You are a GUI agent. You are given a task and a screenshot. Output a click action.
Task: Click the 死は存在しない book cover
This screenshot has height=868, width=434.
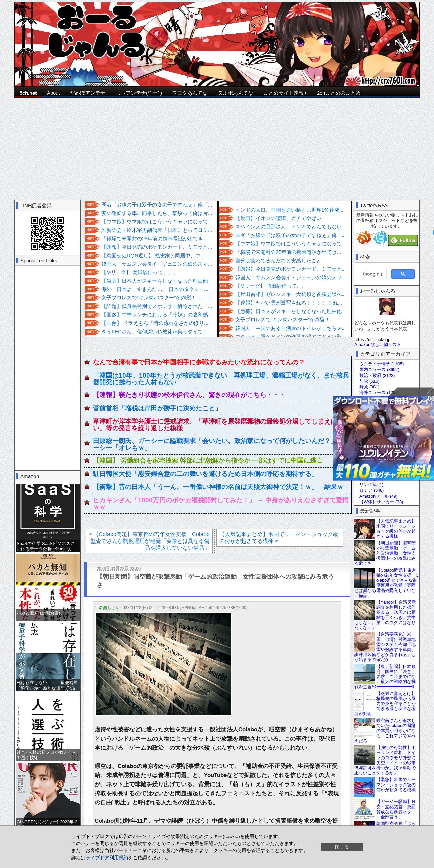[48, 657]
